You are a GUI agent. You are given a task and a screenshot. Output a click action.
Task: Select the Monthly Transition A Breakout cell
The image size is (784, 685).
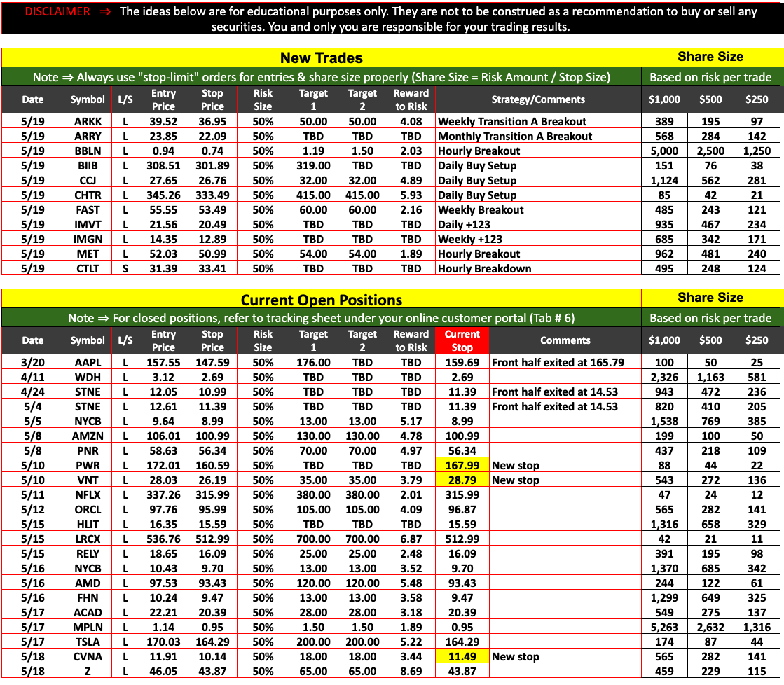515,136
